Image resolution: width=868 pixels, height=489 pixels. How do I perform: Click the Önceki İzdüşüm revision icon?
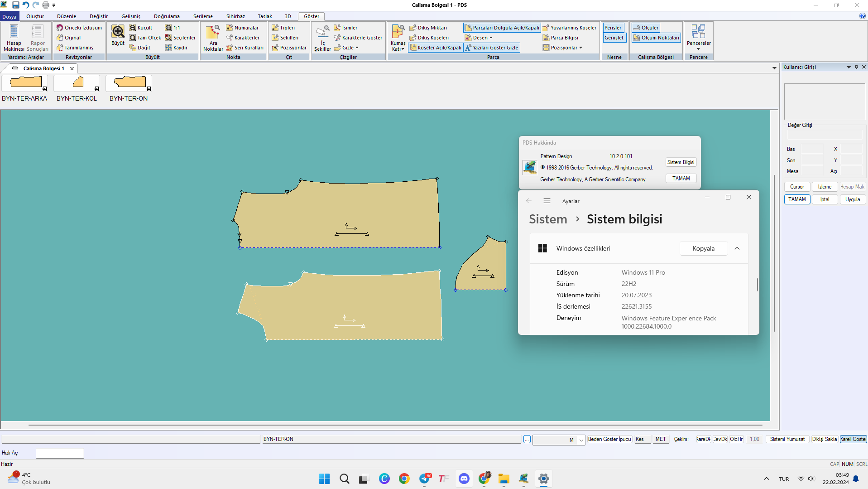tap(60, 28)
